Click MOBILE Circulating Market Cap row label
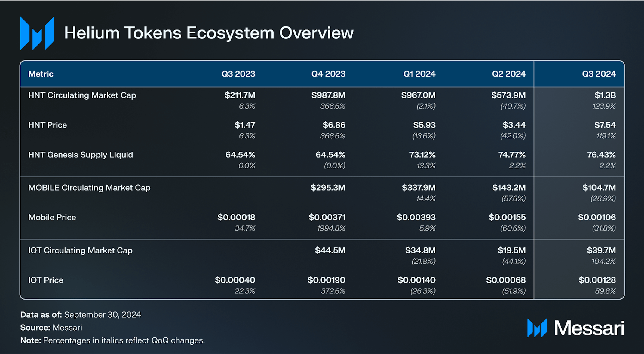This screenshot has height=354, width=644. point(89,188)
